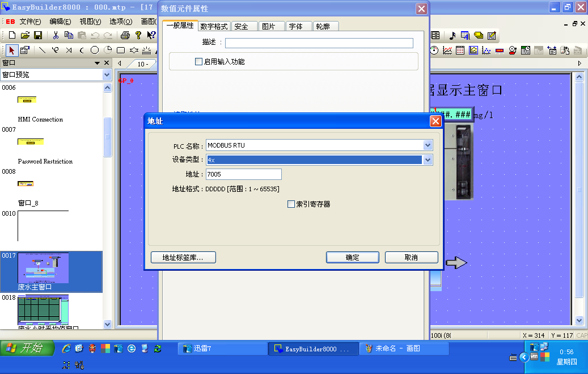
Task: Open the 设备类型 dropdown list
Action: coord(428,160)
